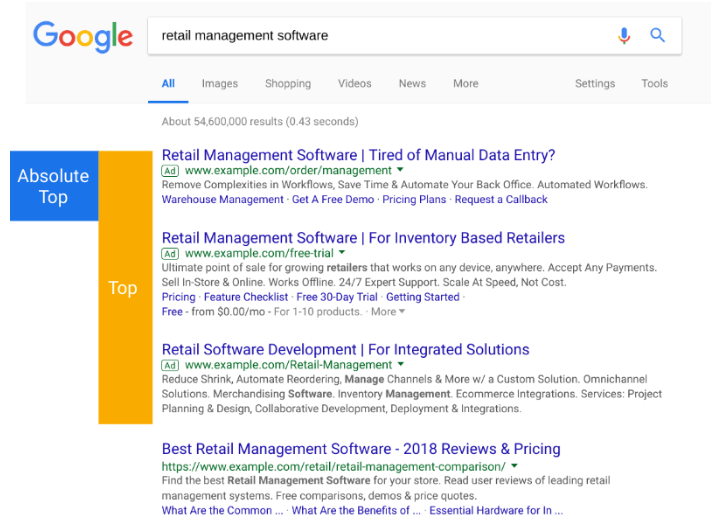Click the Google logo
This screenshot has height=528, width=723.
[x=83, y=36]
